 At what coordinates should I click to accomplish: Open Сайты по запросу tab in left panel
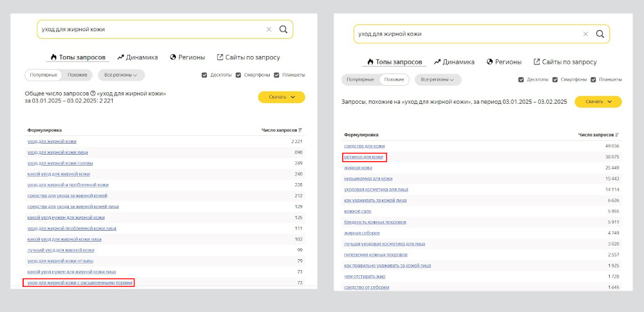click(x=249, y=57)
